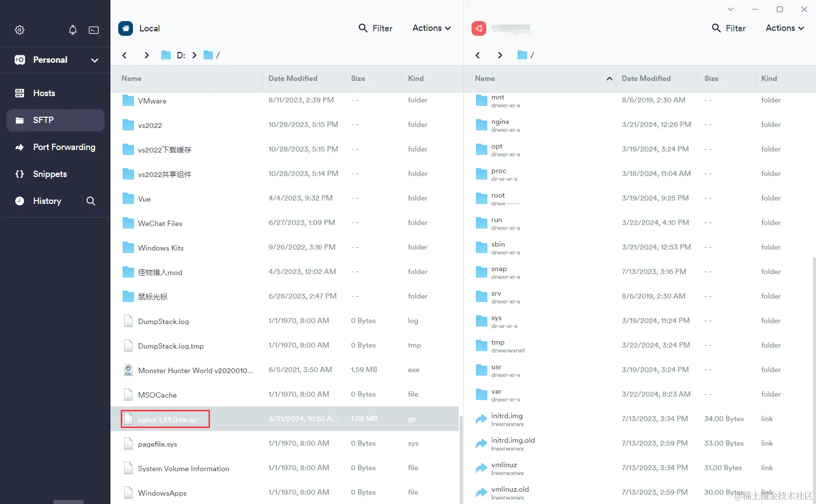The image size is (816, 504).
Task: Toggle remote Name column sort arrow
Action: 609,78
